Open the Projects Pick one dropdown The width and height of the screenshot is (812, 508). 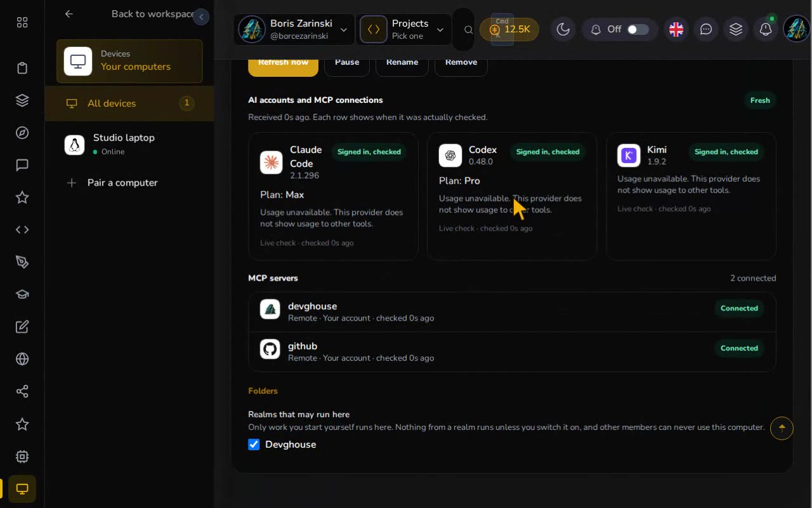click(x=404, y=29)
